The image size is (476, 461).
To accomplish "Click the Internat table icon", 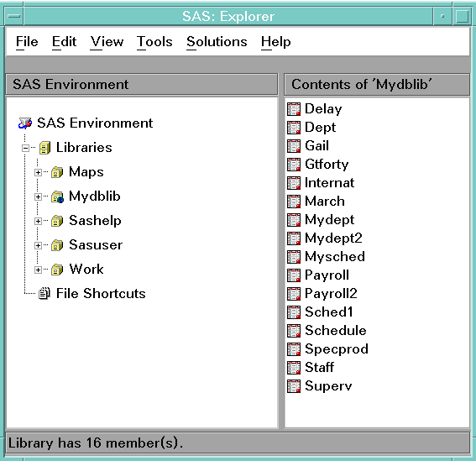I will [x=294, y=183].
